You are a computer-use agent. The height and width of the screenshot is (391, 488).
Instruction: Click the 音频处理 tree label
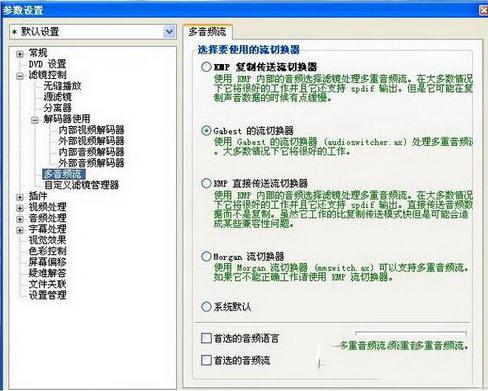point(47,218)
